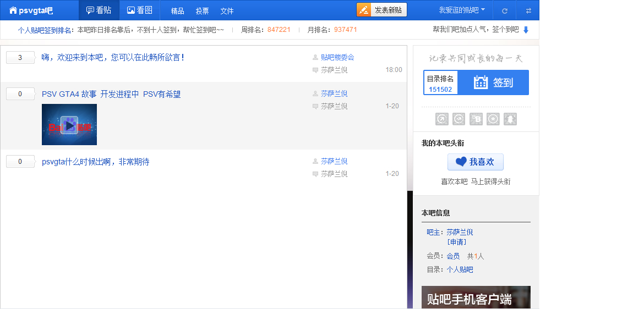The image size is (644, 309).
Task: Click weekly rank number 847221
Action: (x=279, y=30)
